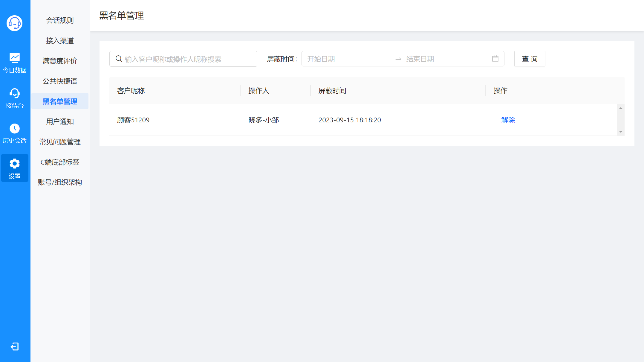Open 用户通知 menu item

60,121
